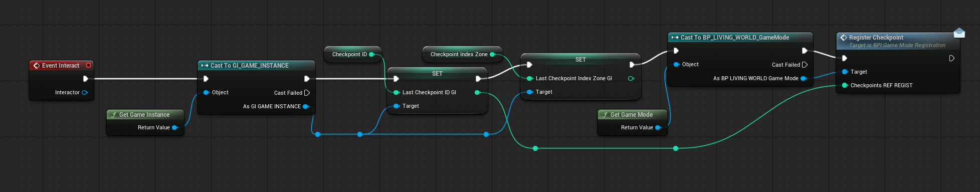Select the Event Interact node title
Viewport: 980px width, 192px height.
pos(61,66)
